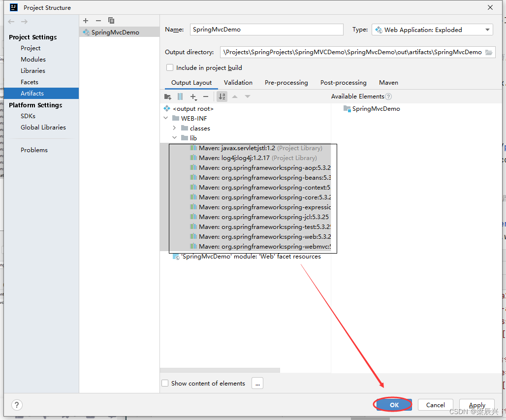506x420 pixels.
Task: Add a new artifact with plus icon
Action: click(86, 21)
